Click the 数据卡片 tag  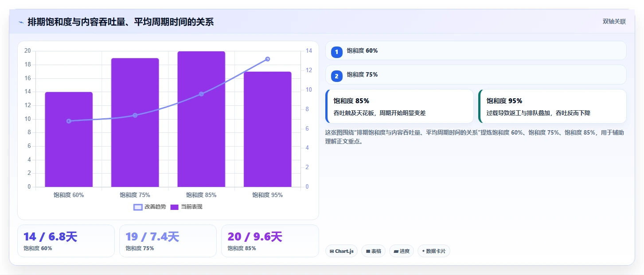(x=434, y=251)
